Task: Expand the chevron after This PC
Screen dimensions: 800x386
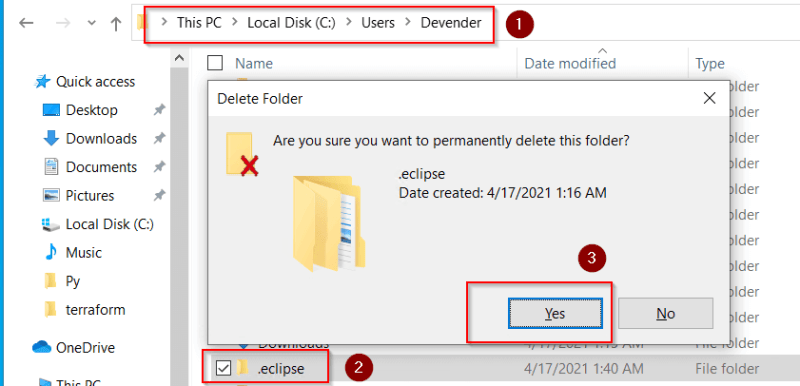Action: point(234,23)
